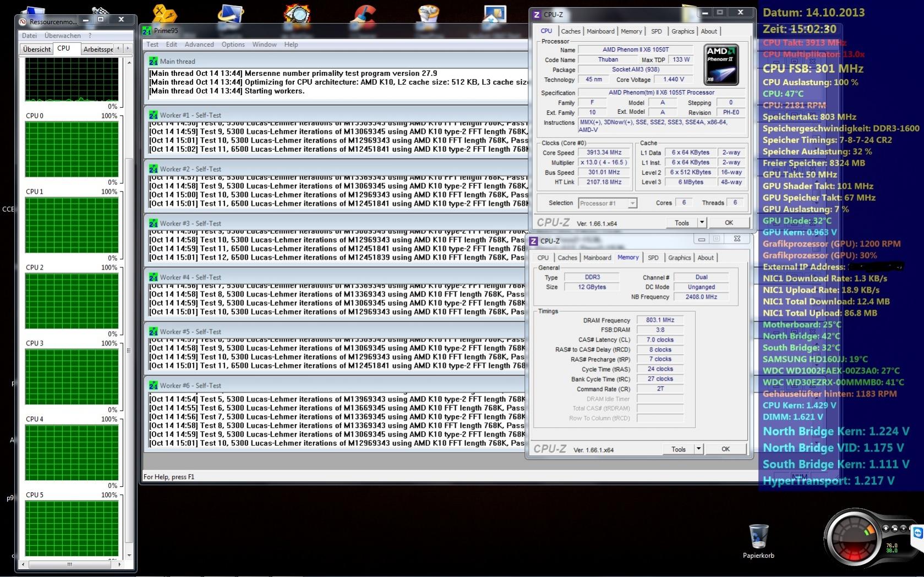The width and height of the screenshot is (924, 577).
Task: Click the 'CPU FSB: 301 MHz' overlay text
Action: [813, 69]
